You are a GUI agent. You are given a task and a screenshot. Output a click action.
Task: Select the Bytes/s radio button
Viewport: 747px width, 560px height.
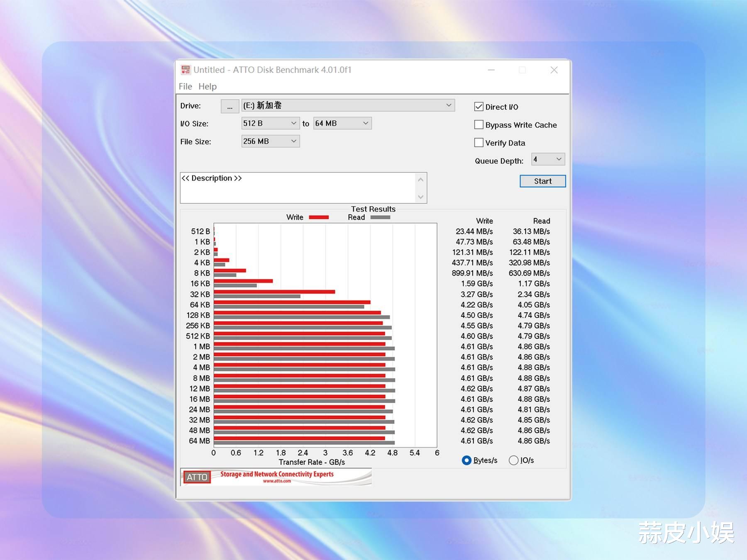tap(466, 460)
